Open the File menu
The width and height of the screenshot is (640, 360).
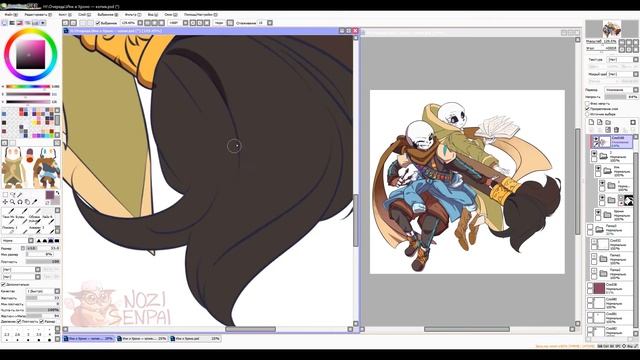click(10, 15)
